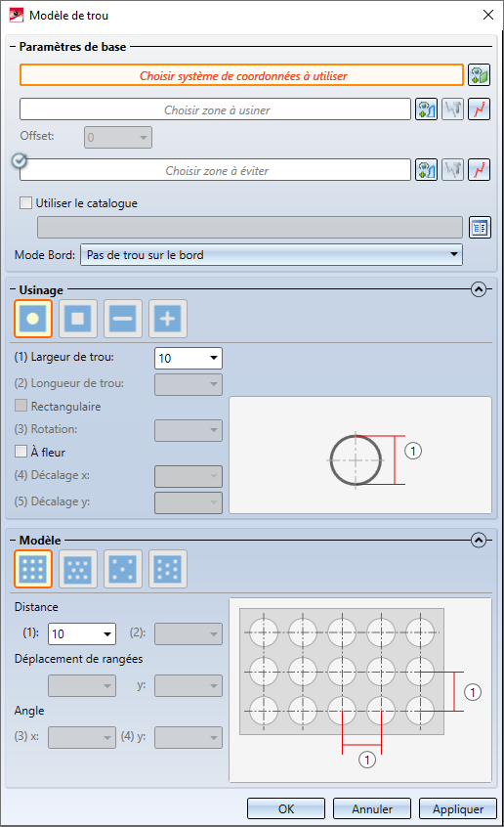Screen dimensions: 504x827
Task: Collapse the Usinage section
Action: click(479, 289)
